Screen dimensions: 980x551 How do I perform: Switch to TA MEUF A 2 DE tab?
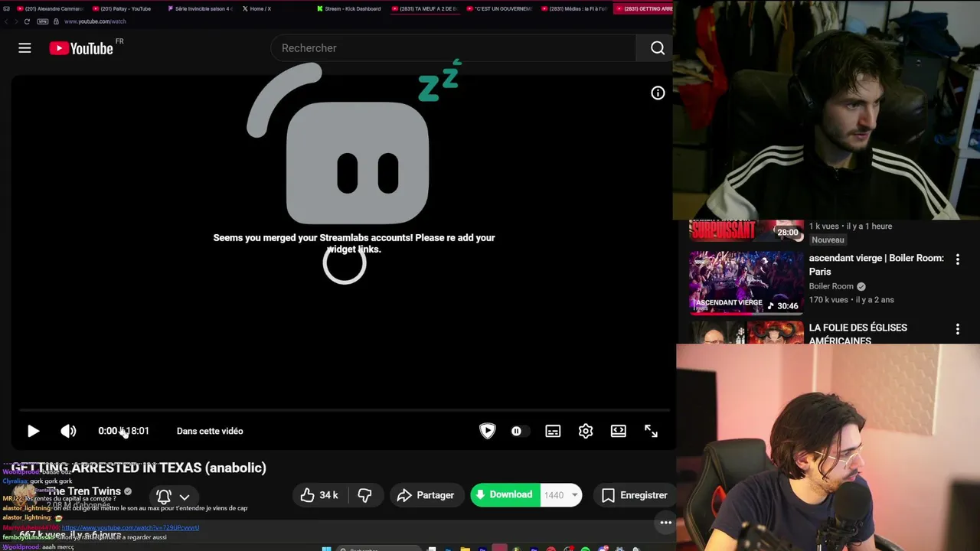pyautogui.click(x=423, y=8)
